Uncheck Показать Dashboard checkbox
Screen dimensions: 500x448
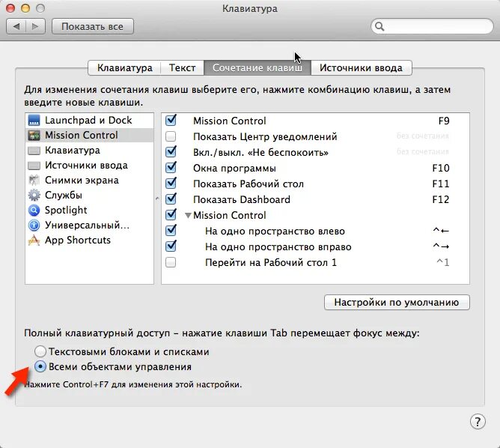tap(171, 199)
